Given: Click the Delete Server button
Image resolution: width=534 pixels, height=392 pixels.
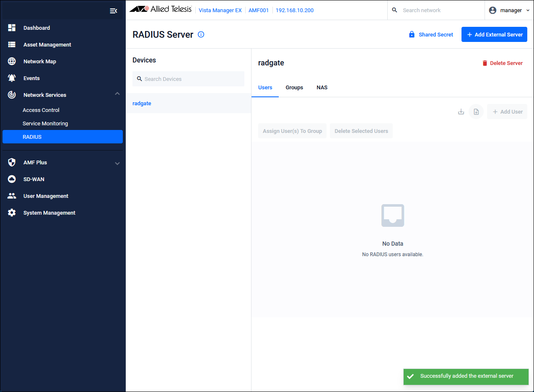Looking at the screenshot, I should (x=502, y=63).
